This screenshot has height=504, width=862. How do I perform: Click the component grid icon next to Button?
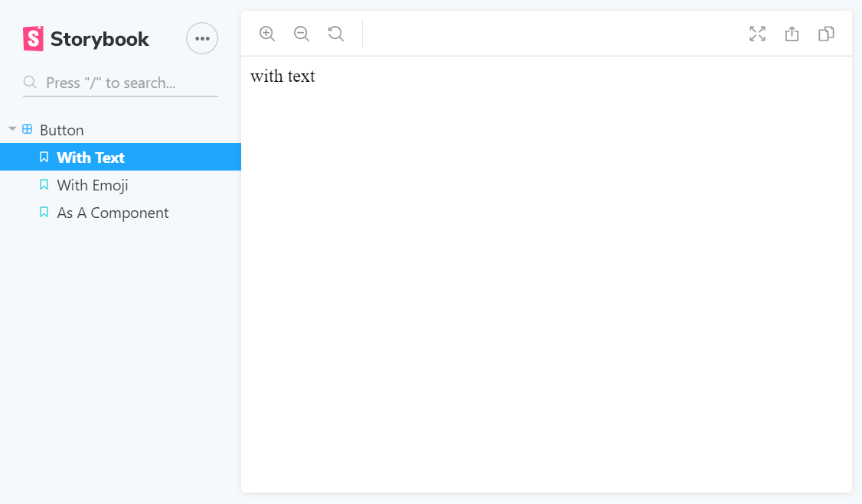pyautogui.click(x=25, y=129)
